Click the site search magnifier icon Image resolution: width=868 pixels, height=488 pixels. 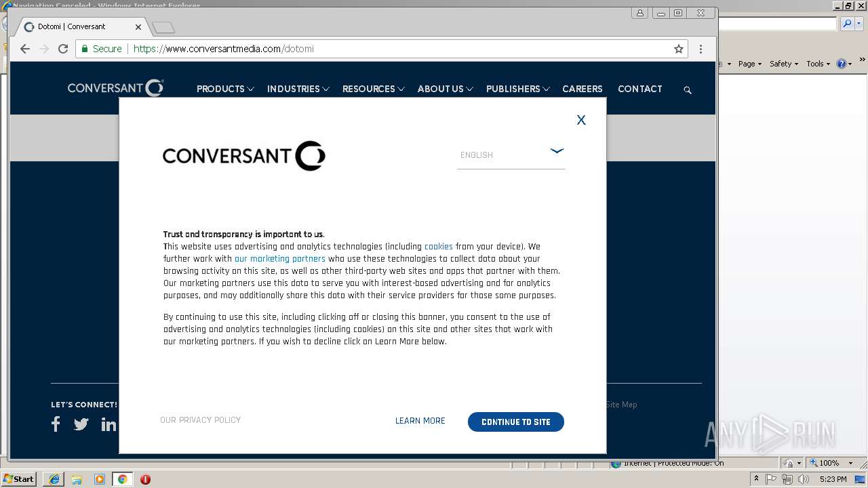688,89
